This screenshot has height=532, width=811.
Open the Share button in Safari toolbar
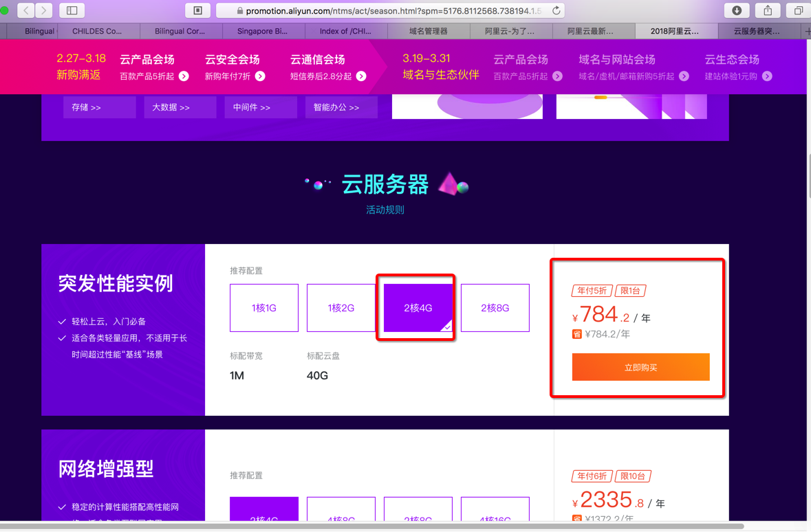(x=768, y=10)
